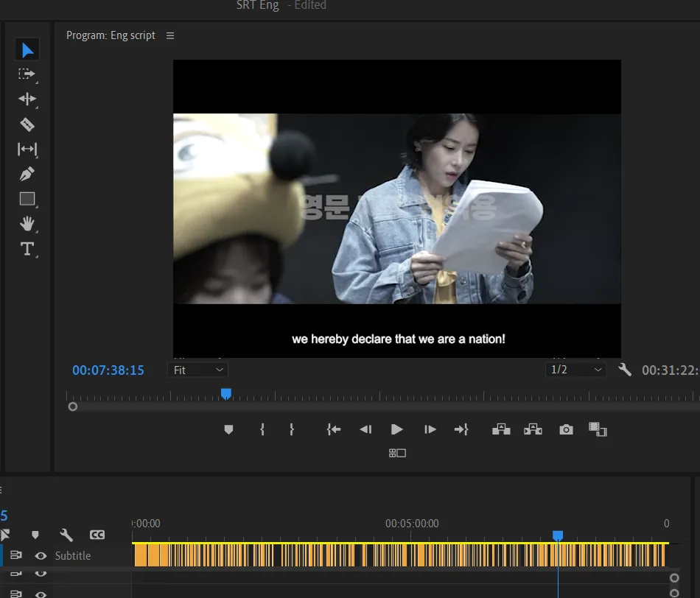Select the Selection tool arrow
This screenshot has height=598, width=700.
(27, 50)
